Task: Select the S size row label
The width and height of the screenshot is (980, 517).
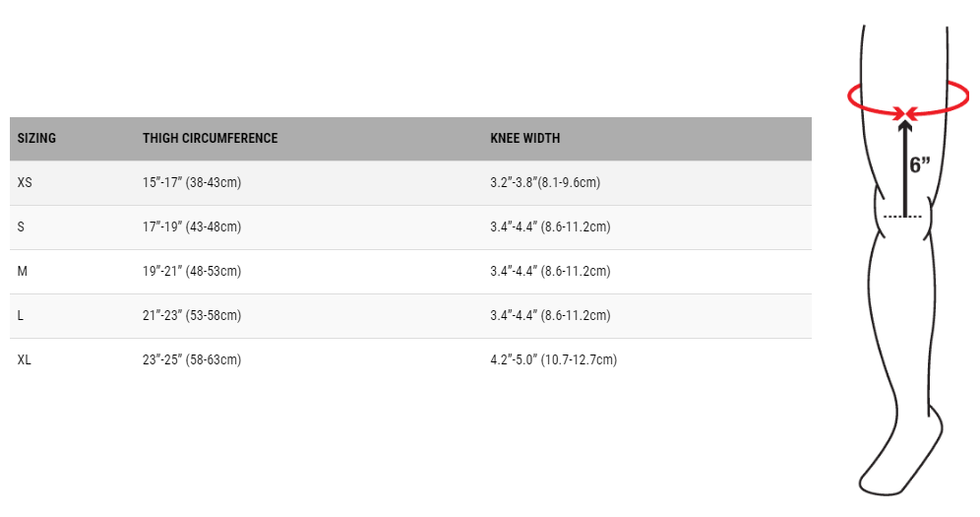Action: (22, 227)
